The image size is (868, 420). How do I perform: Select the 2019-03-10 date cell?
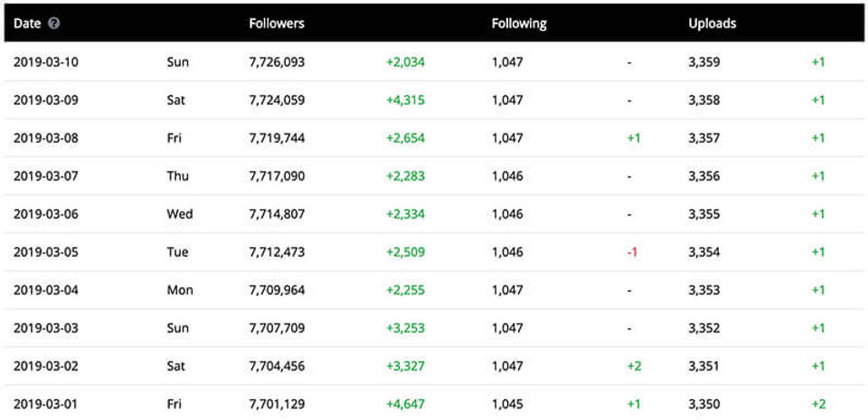click(46, 62)
